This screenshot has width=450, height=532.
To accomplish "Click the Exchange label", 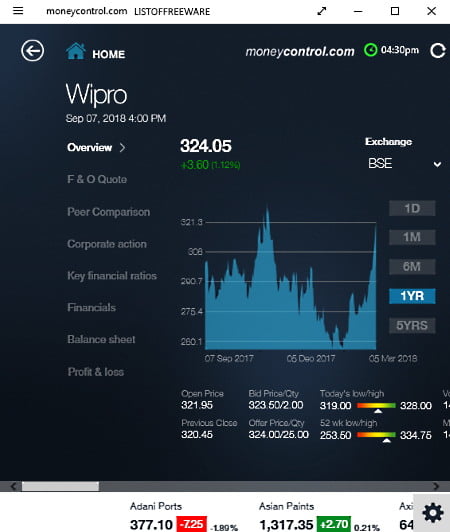I will tap(389, 141).
